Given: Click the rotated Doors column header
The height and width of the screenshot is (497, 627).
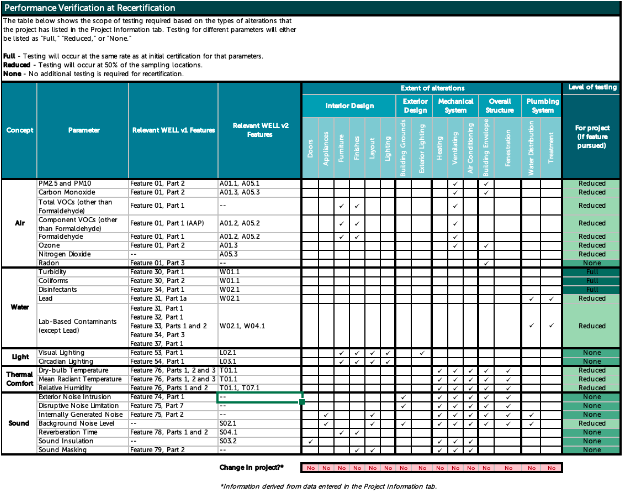Looking at the screenshot, I should (310, 148).
